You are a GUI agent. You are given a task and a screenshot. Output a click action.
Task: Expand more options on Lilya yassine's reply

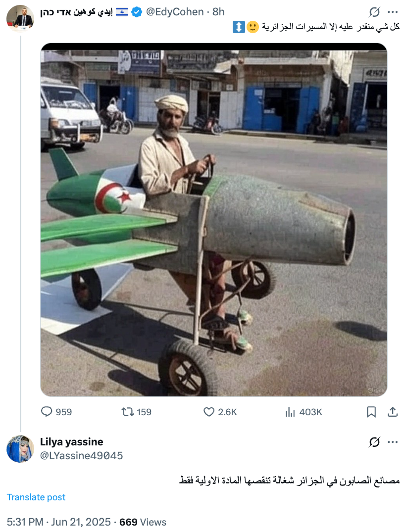tap(393, 442)
